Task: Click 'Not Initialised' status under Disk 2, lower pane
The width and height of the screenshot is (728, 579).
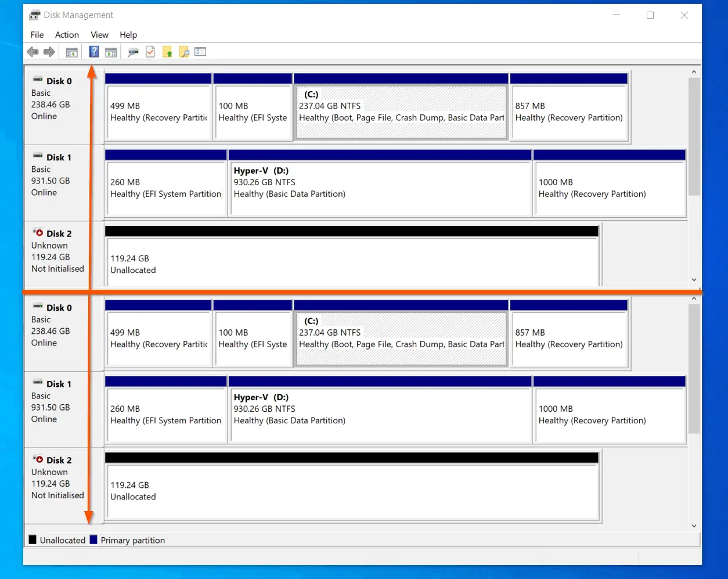Action: coord(57,495)
